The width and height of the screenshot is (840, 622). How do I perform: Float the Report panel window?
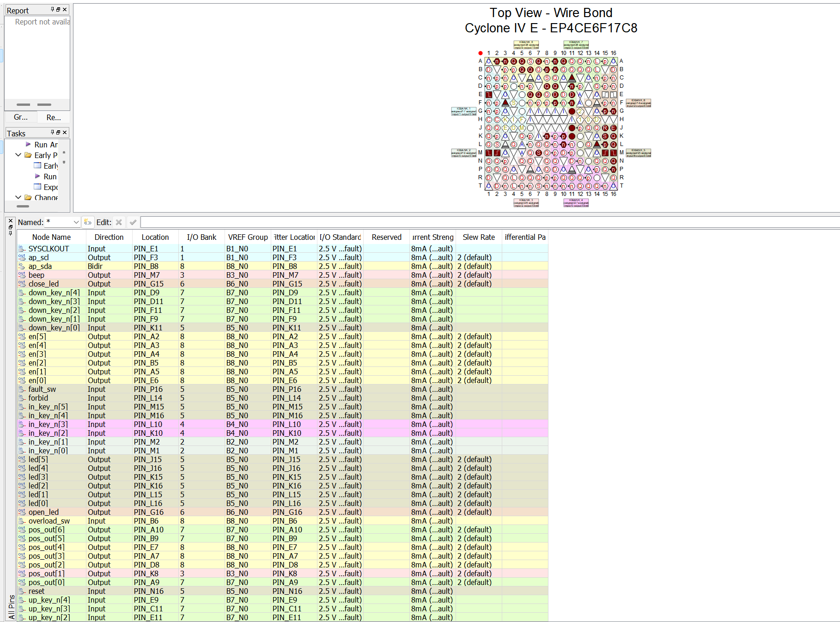[x=58, y=9]
